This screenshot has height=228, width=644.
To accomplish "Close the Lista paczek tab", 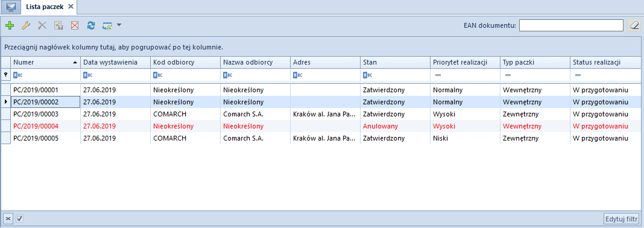I will [x=70, y=7].
